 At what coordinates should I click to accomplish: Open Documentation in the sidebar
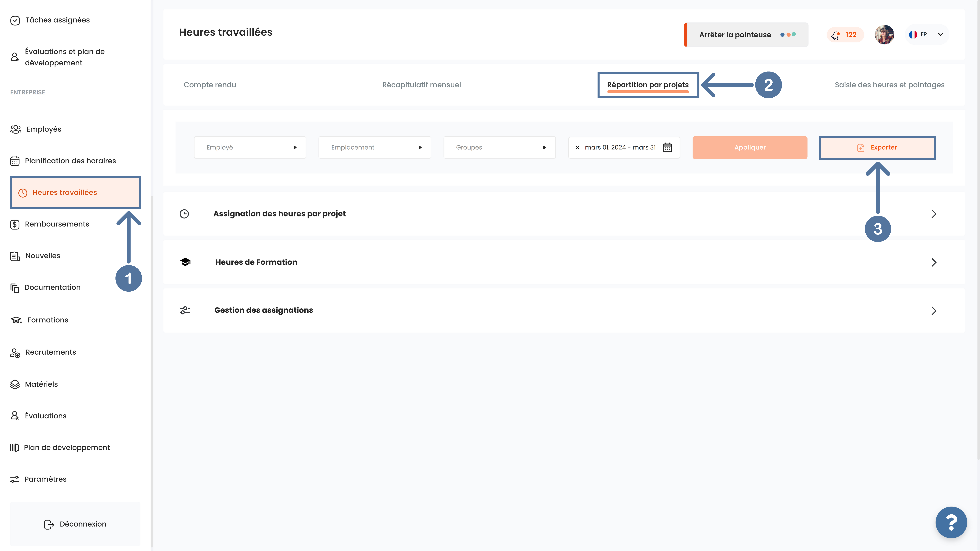(x=52, y=287)
